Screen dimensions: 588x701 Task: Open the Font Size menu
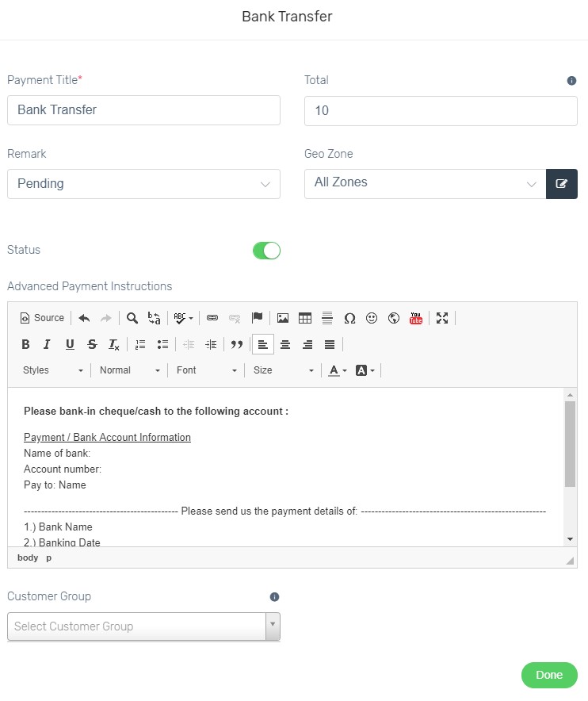click(x=283, y=370)
